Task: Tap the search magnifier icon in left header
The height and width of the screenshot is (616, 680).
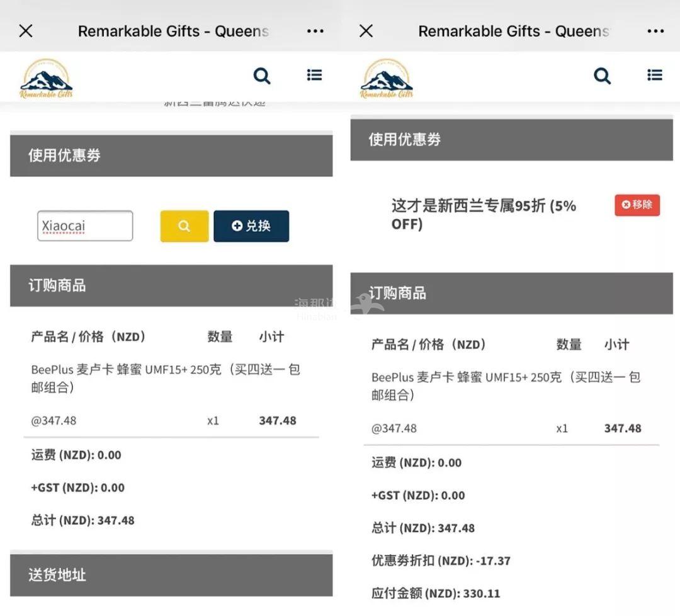Action: 262,76
